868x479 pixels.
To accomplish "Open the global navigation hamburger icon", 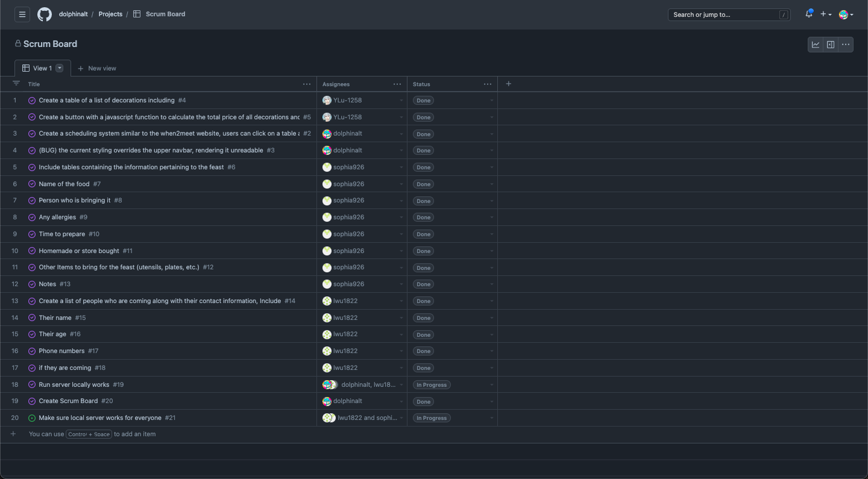I will coord(22,14).
